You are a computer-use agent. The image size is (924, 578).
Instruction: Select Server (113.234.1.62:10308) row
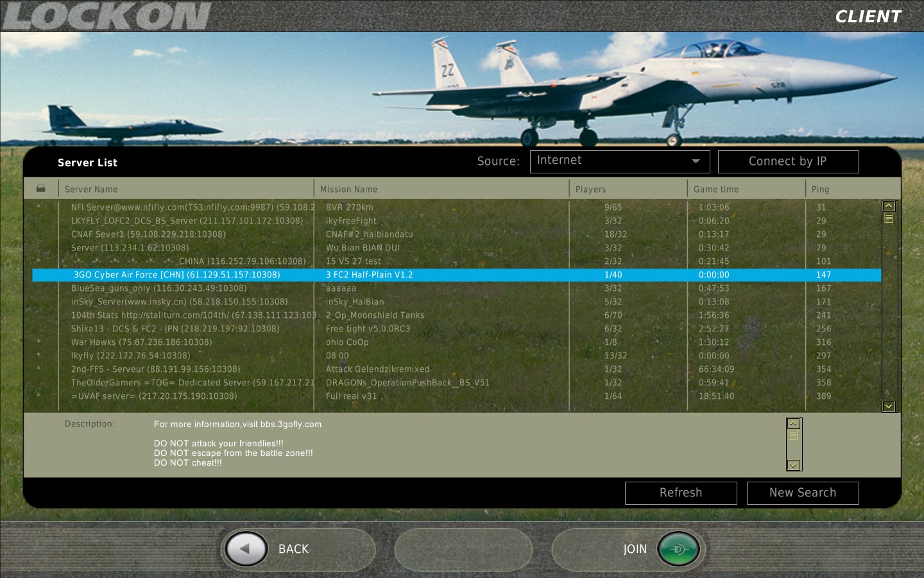(x=456, y=248)
